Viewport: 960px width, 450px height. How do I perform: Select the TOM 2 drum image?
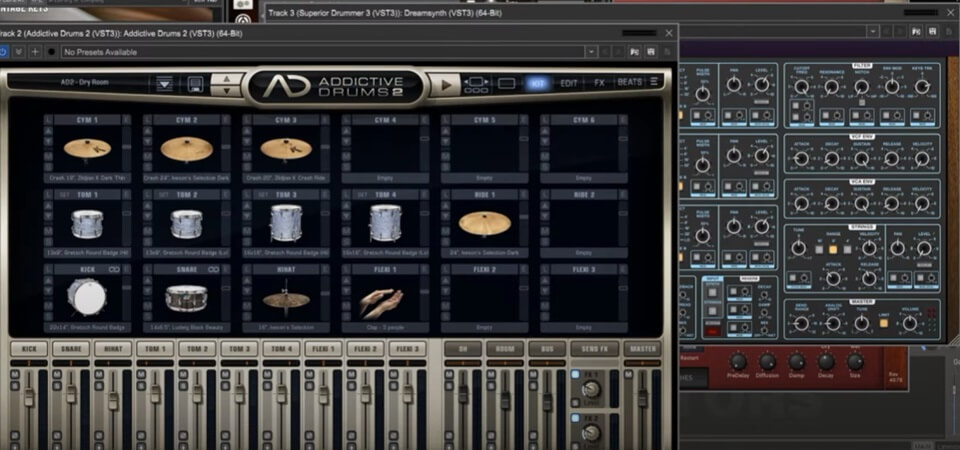(186, 224)
